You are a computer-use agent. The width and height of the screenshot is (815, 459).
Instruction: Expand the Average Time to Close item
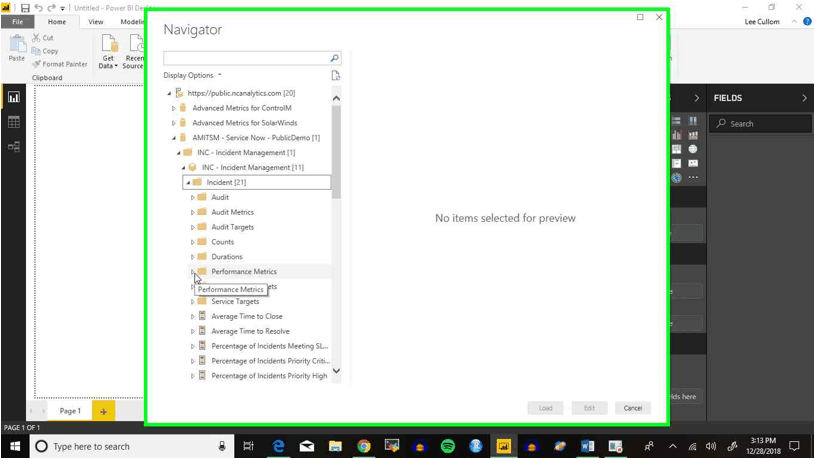coord(192,317)
